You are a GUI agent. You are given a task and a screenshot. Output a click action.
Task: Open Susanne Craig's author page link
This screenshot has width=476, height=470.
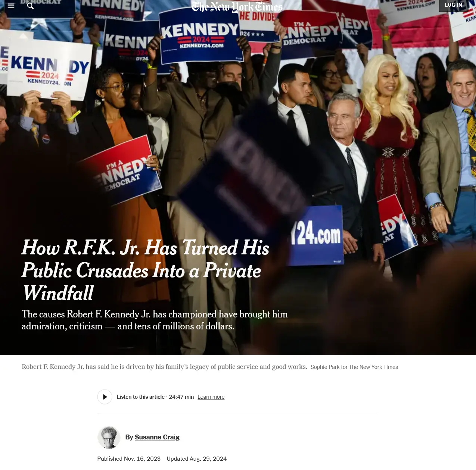point(157,437)
